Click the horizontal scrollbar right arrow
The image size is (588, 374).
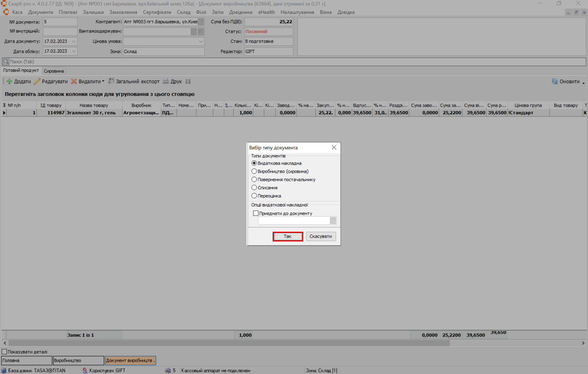coord(583,343)
